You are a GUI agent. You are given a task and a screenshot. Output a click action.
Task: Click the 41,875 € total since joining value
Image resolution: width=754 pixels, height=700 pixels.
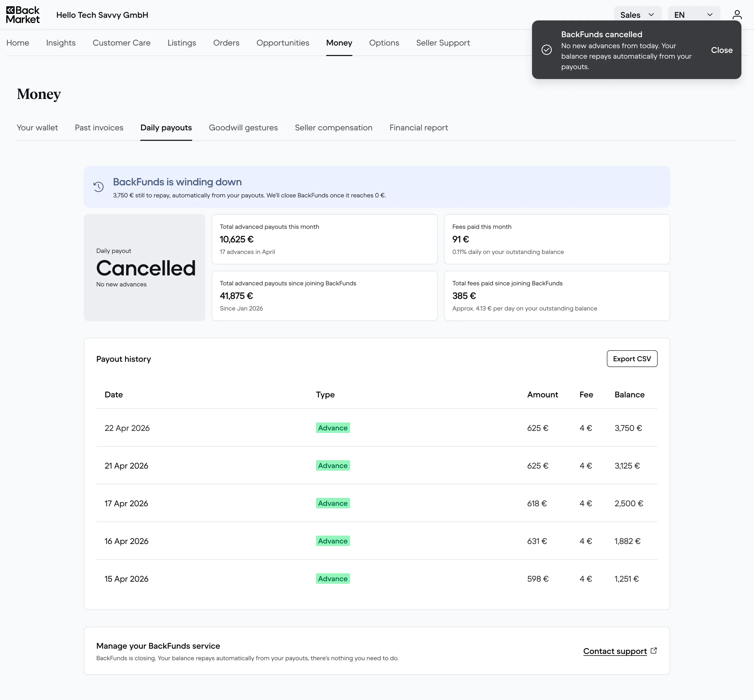(236, 296)
